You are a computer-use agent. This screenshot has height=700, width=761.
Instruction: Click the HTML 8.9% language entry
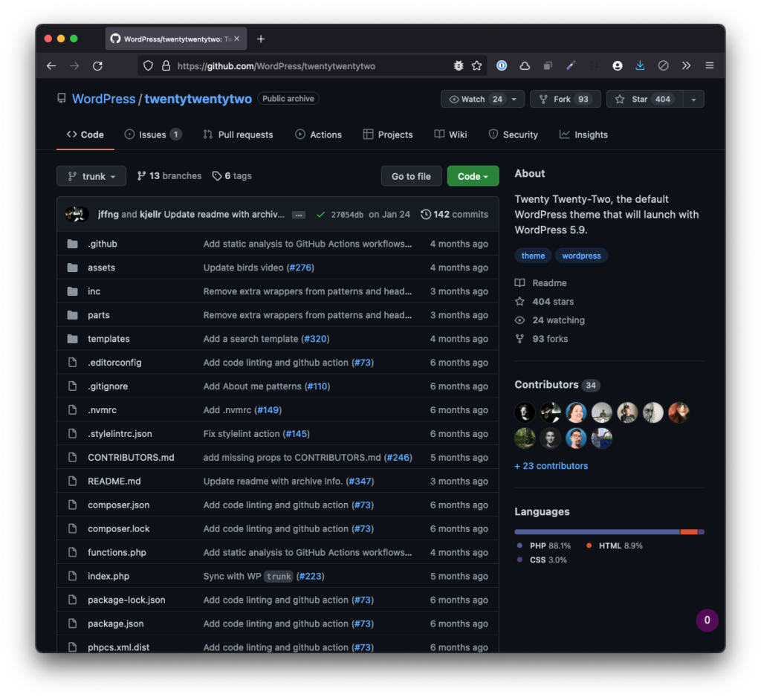(614, 545)
